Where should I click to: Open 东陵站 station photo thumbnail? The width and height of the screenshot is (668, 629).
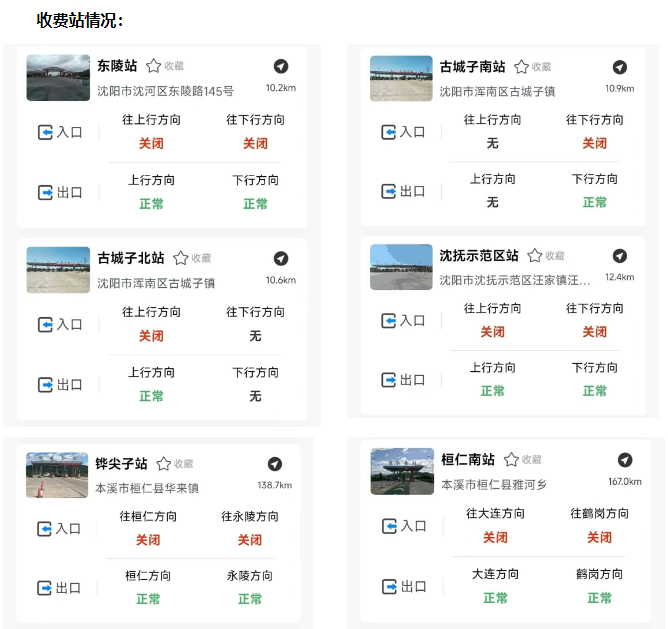[58, 77]
